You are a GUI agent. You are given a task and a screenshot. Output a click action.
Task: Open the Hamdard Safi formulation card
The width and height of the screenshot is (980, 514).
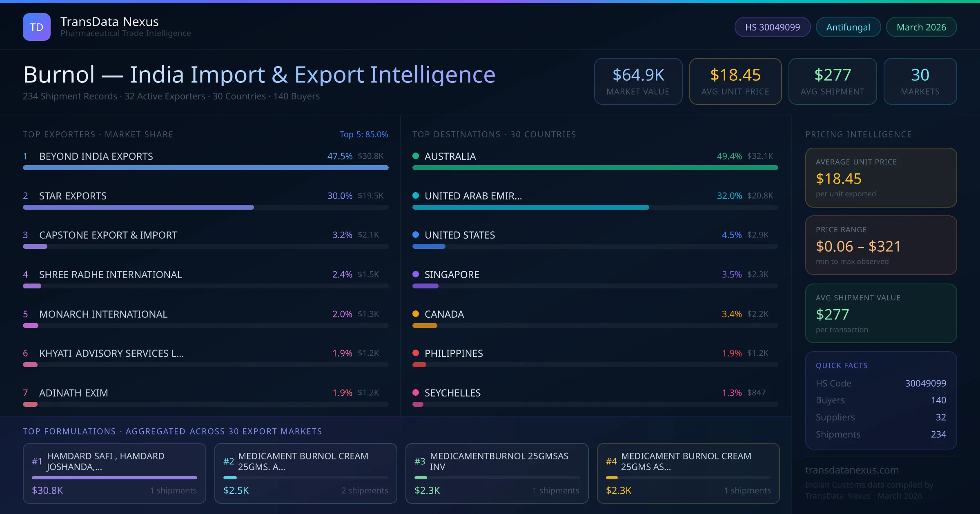pos(114,473)
